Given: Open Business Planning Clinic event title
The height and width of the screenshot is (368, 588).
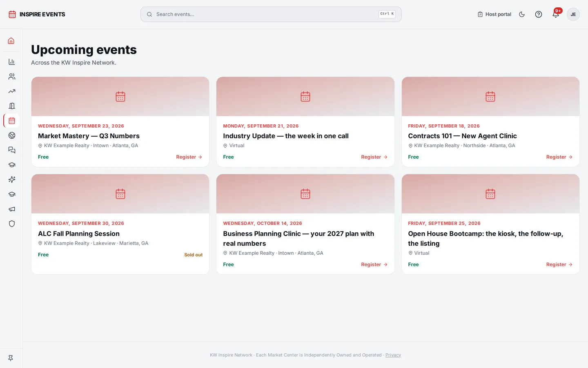Looking at the screenshot, I should point(298,238).
